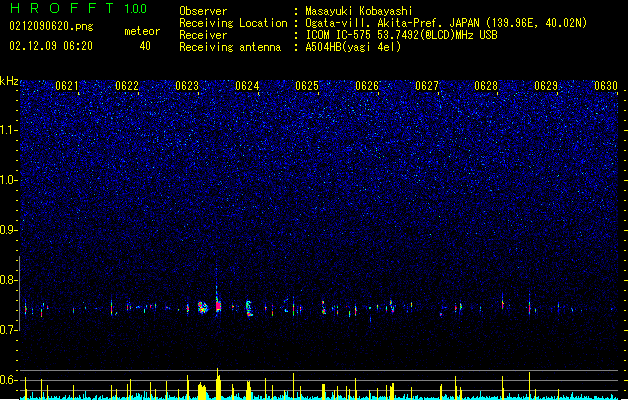The image size is (629, 400).
Task: Click the 0623 time marker
Action: [x=187, y=86]
